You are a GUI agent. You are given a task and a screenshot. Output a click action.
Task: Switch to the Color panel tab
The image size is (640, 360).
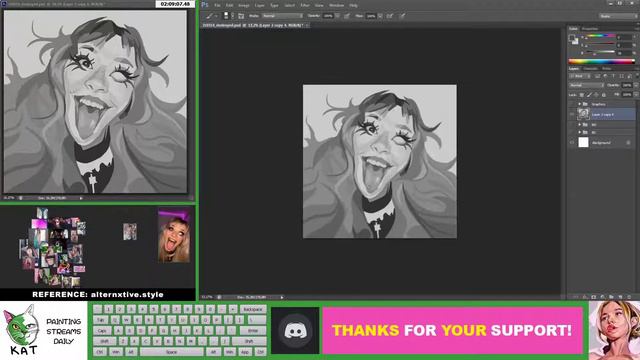point(573,29)
